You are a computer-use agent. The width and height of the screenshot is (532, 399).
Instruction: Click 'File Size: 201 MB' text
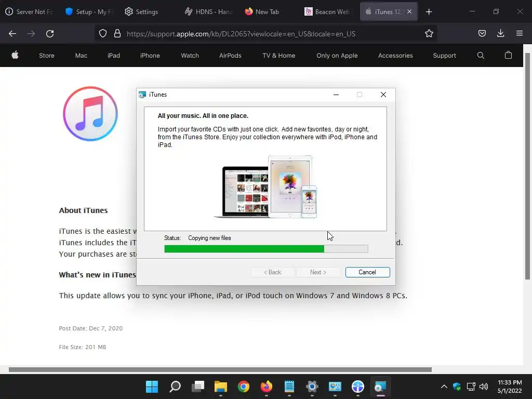pyautogui.click(x=83, y=347)
